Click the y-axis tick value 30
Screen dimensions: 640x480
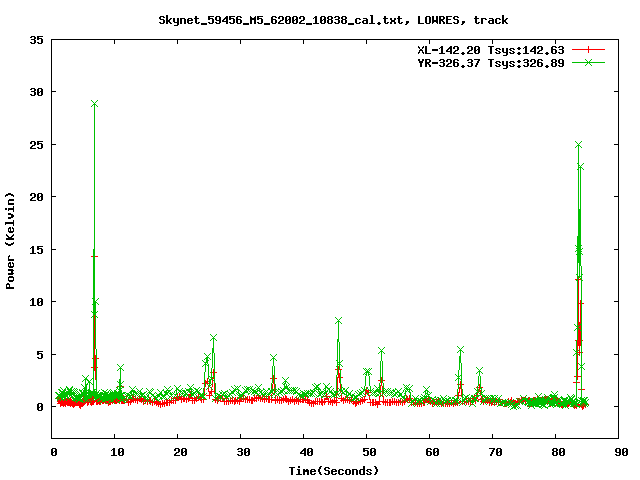36,92
